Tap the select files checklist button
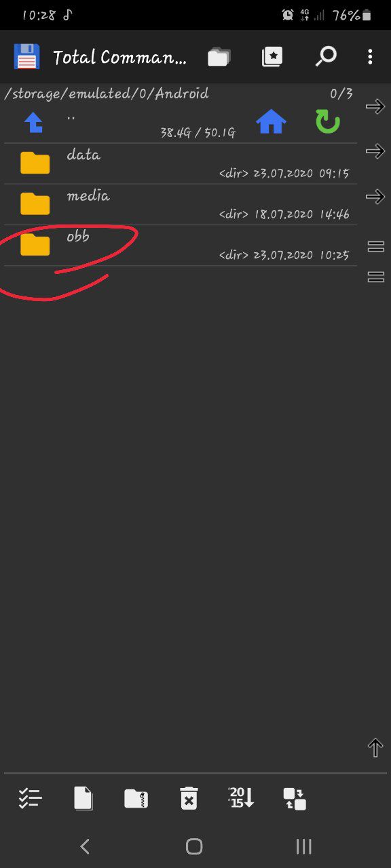 coord(31,798)
